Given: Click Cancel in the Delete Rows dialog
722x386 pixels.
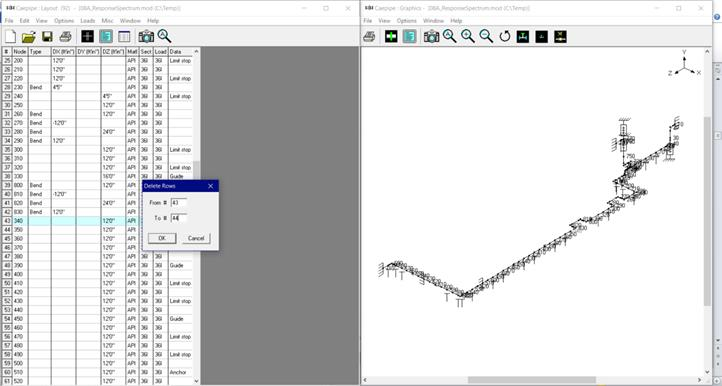Looking at the screenshot, I should (196, 238).
